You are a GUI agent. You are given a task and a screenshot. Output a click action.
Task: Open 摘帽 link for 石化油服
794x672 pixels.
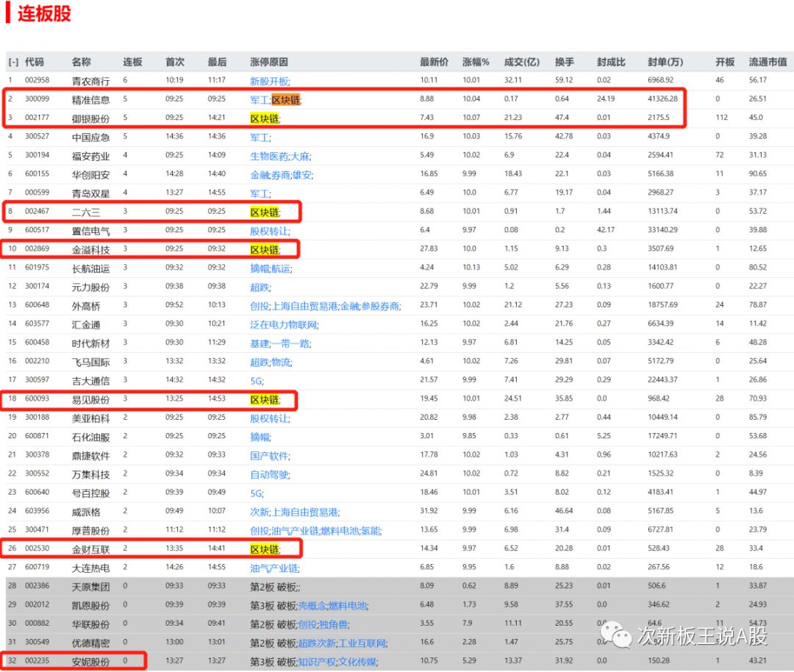click(x=260, y=437)
